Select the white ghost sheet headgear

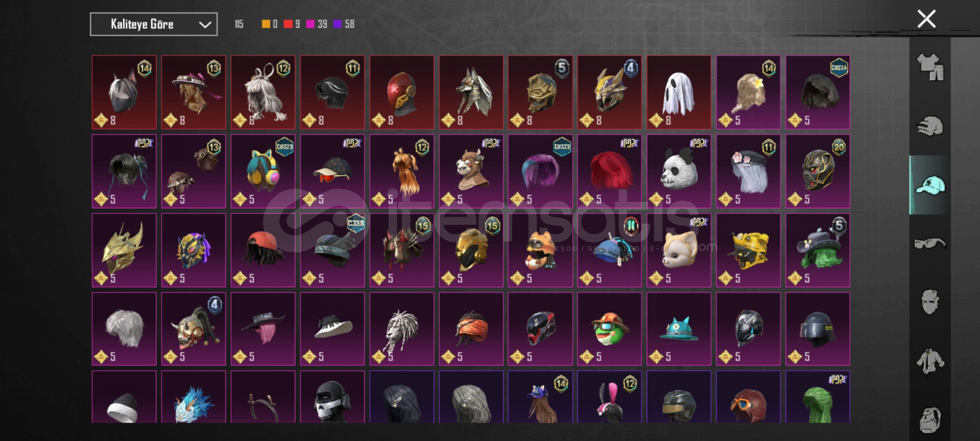pyautogui.click(x=679, y=92)
